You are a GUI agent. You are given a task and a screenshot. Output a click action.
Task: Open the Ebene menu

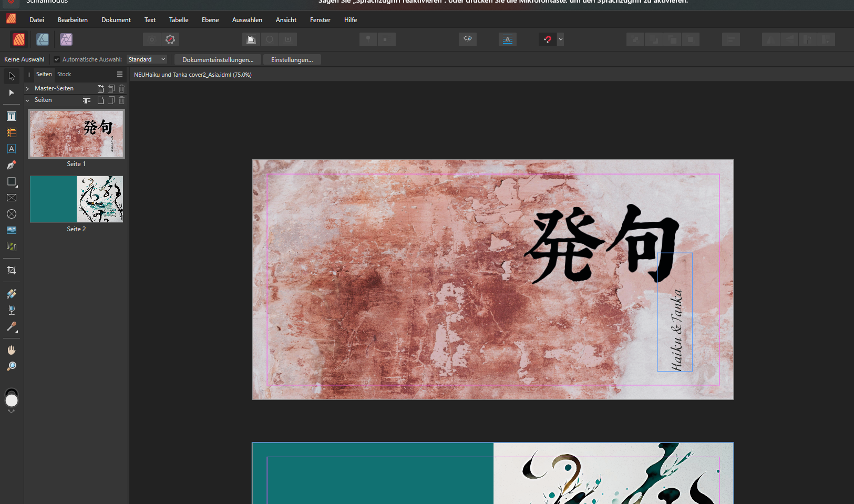point(210,20)
